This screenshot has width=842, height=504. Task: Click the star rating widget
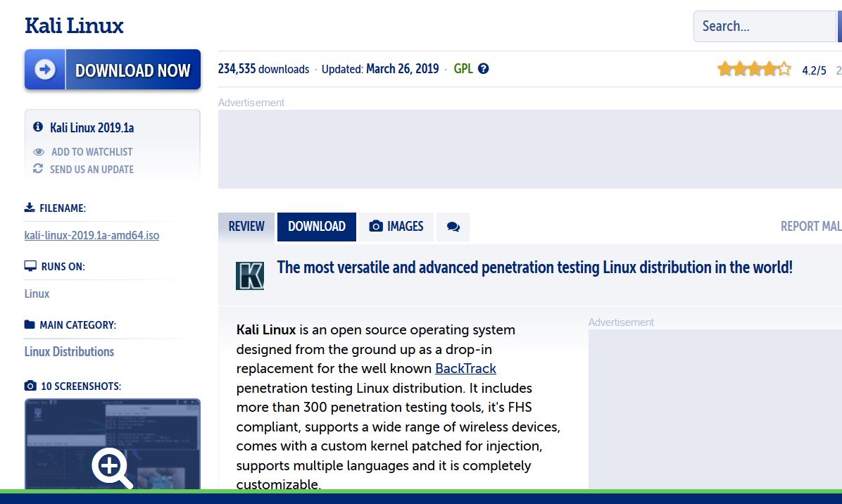coord(754,69)
